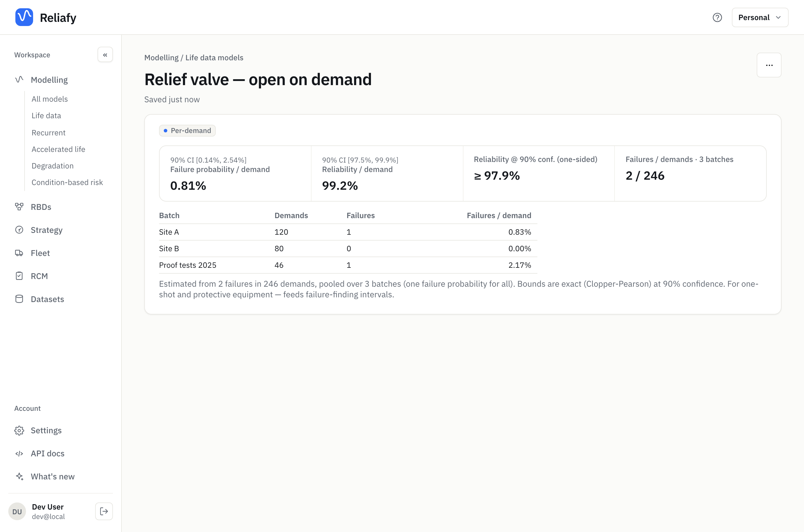This screenshot has width=804, height=532.
Task: Click the 99.2% reliability value
Action: [x=340, y=186]
